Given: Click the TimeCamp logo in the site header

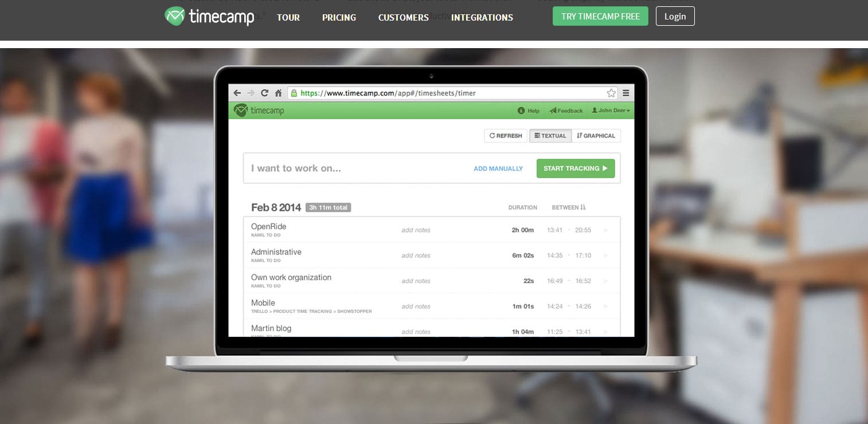Looking at the screenshot, I should pyautogui.click(x=209, y=17).
